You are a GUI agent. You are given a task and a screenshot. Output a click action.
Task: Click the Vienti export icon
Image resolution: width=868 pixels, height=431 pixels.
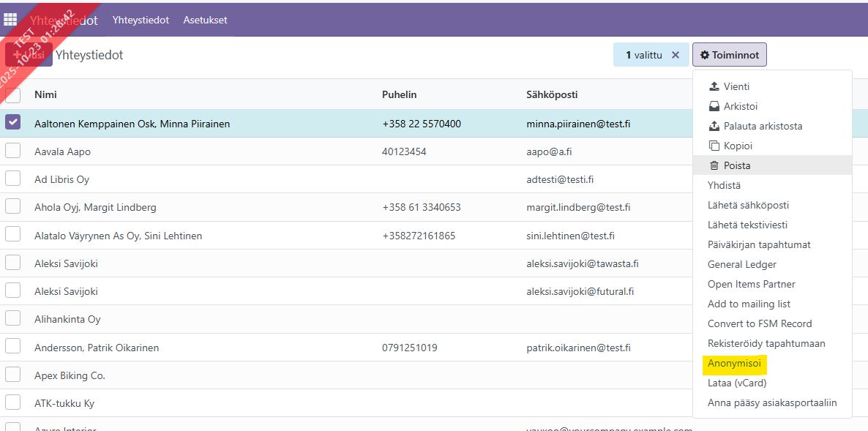(714, 86)
